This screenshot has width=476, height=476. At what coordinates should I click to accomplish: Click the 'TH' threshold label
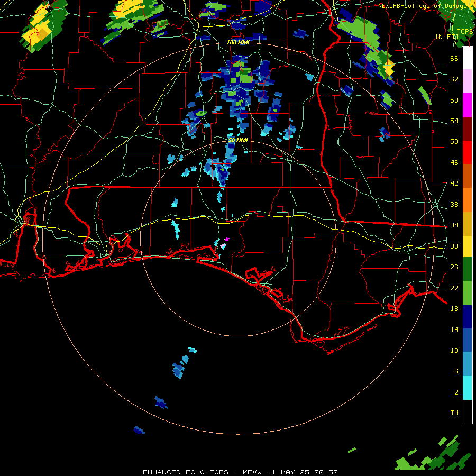tap(454, 413)
